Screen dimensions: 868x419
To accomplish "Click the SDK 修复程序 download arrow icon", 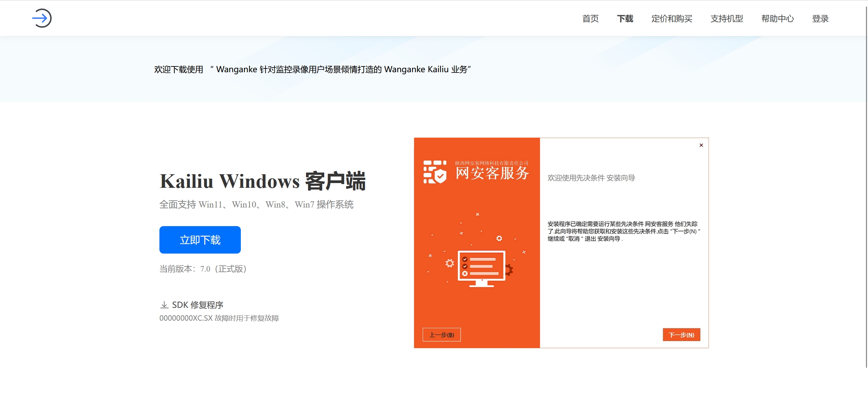I will (x=164, y=305).
